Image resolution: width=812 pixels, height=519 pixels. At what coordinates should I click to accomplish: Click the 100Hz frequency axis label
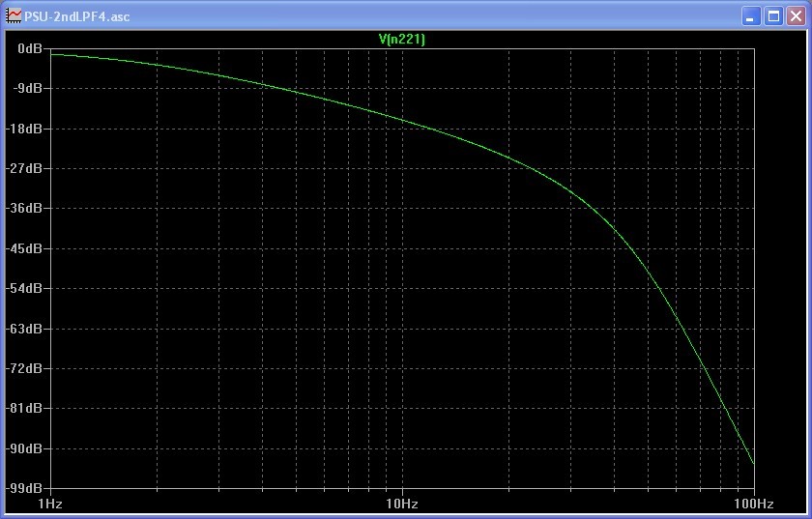click(753, 504)
